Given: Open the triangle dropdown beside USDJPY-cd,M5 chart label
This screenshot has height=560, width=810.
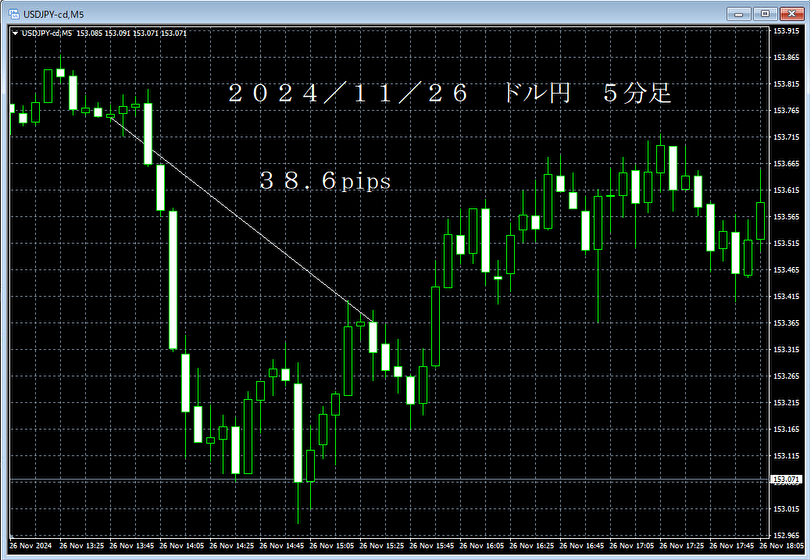Looking at the screenshot, I should pos(15,33).
